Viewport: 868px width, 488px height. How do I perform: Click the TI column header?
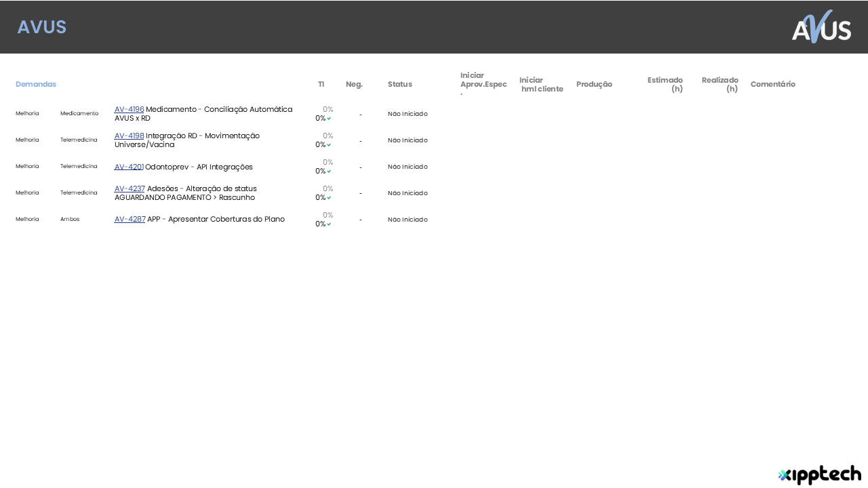click(x=321, y=84)
